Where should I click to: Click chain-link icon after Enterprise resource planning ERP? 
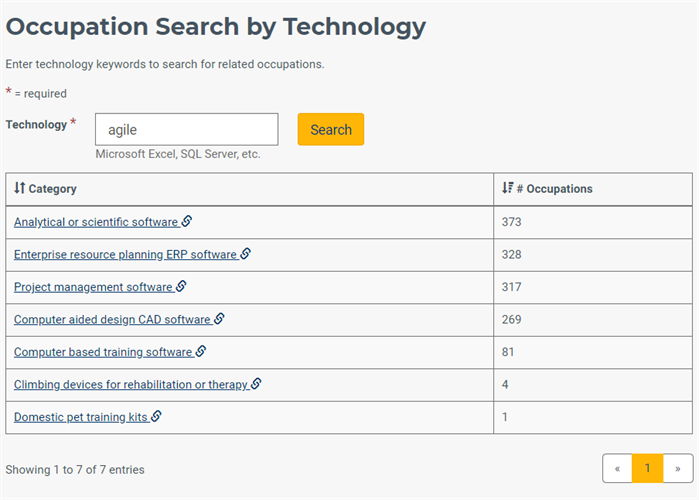tap(246, 253)
